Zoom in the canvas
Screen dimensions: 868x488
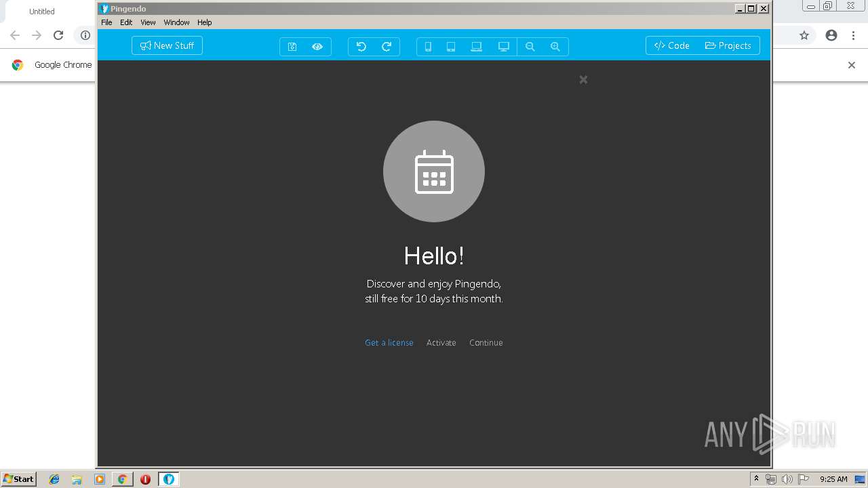click(555, 47)
